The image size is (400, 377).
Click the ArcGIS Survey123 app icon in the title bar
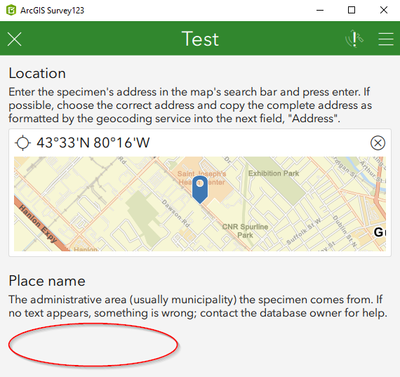[x=11, y=10]
